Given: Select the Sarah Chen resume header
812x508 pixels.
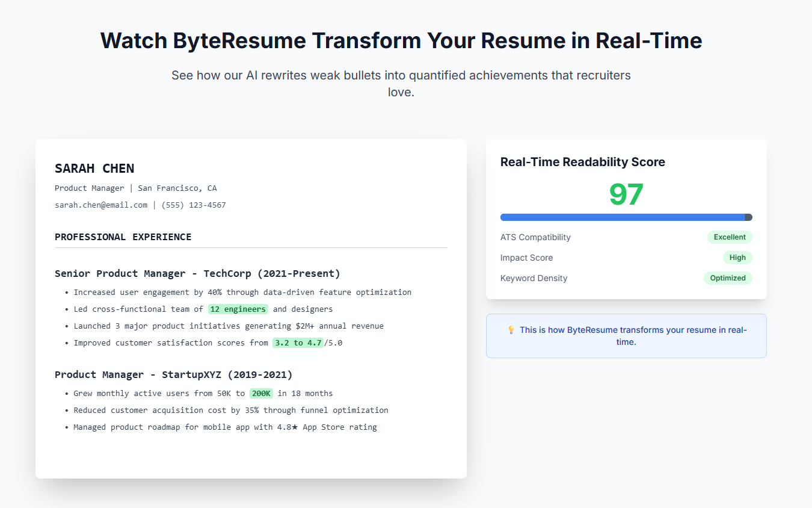Looking at the screenshot, I should 94,169.
